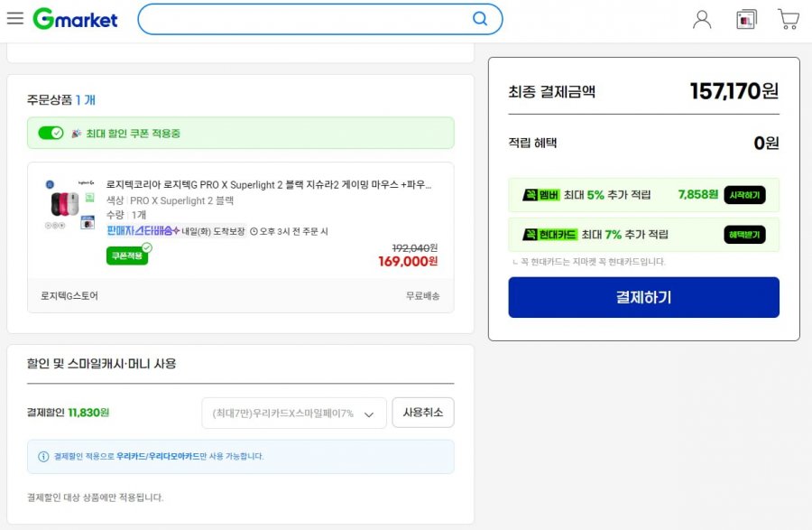This screenshot has width=812, height=530.
Task: Click 시작하기 for 멤버 5% 추가 적립
Action: click(x=744, y=195)
